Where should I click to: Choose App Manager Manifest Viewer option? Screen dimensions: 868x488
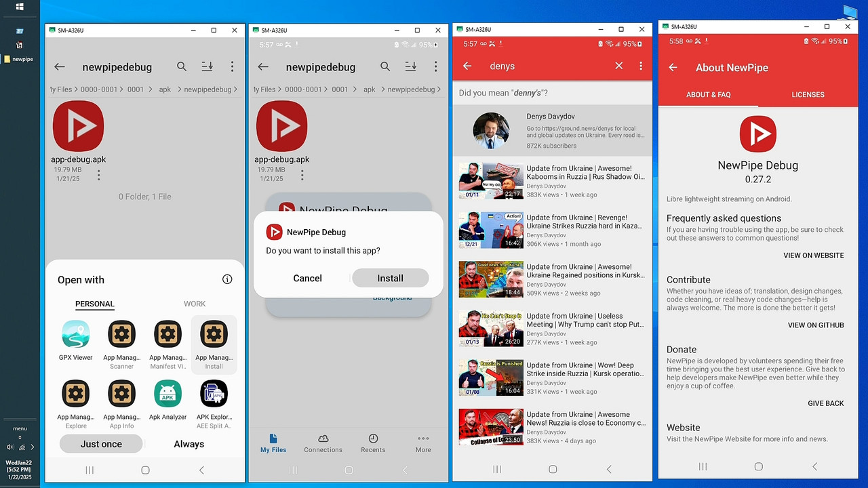click(167, 345)
